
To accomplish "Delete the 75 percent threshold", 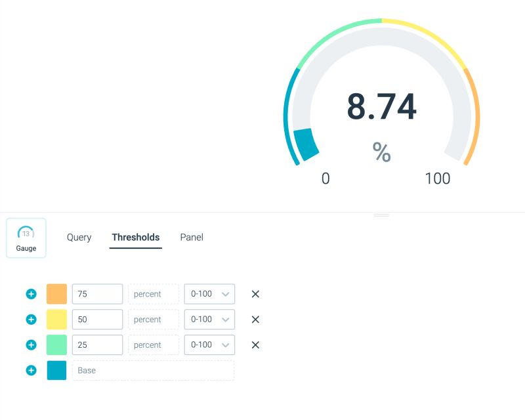I will [255, 293].
